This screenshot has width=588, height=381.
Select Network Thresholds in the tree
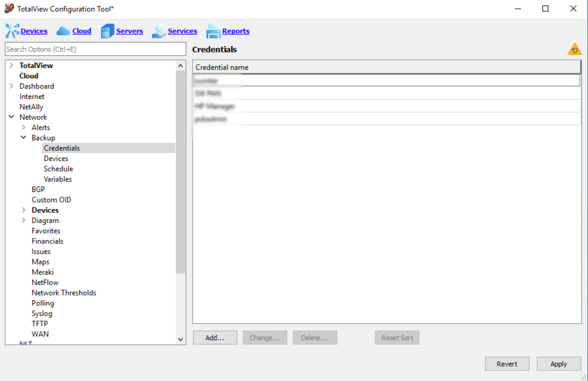tap(64, 293)
